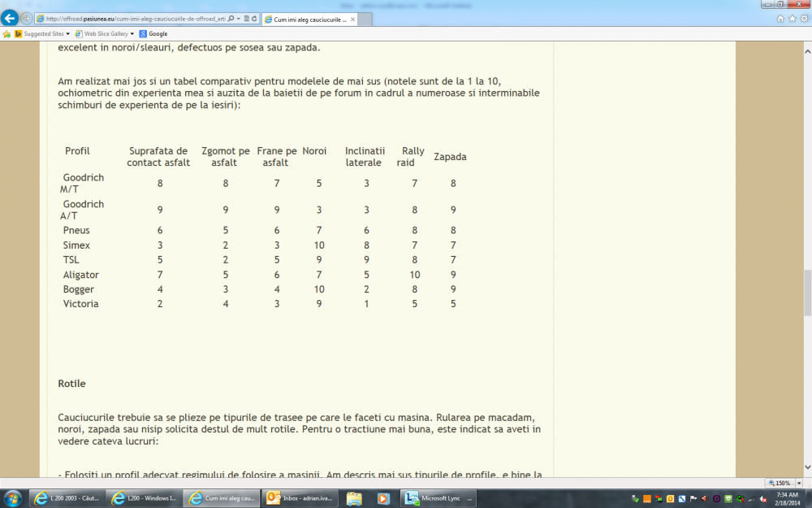Click Safely Remove Hardware tray icon
812x508 pixels.
click(x=636, y=499)
